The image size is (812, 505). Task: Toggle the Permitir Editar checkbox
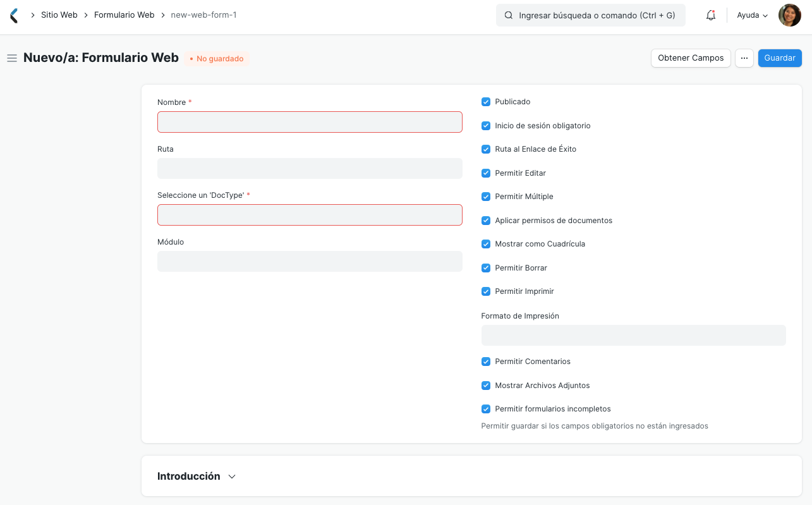(x=485, y=173)
